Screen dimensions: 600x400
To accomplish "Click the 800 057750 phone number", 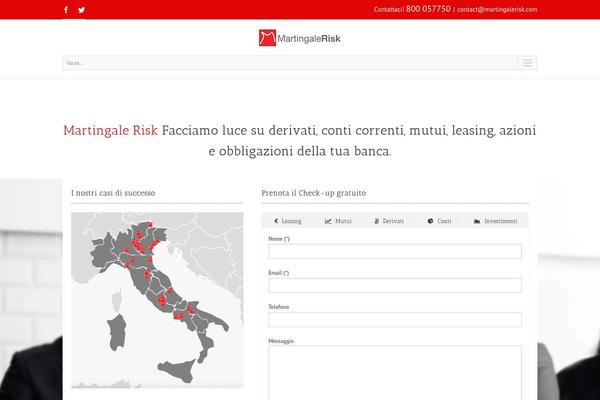I will pyautogui.click(x=428, y=9).
